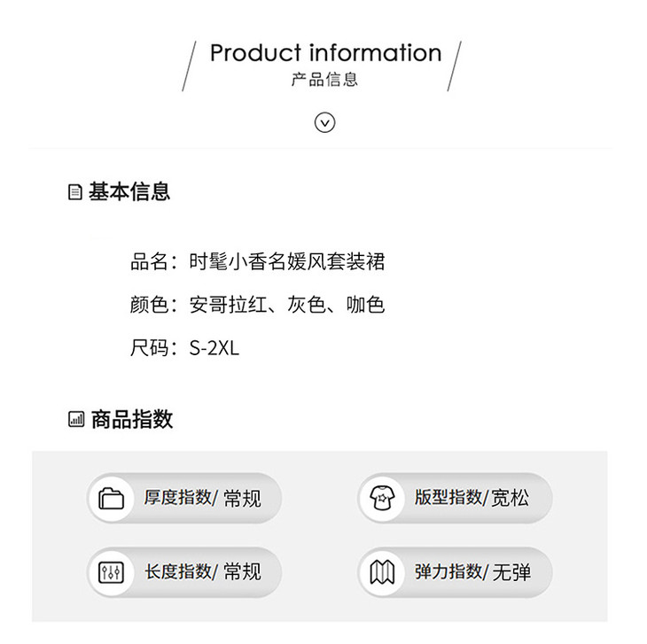The image size is (647, 644).
Task: Click the folded map icon for 弹力指数
Action: pyautogui.click(x=382, y=572)
